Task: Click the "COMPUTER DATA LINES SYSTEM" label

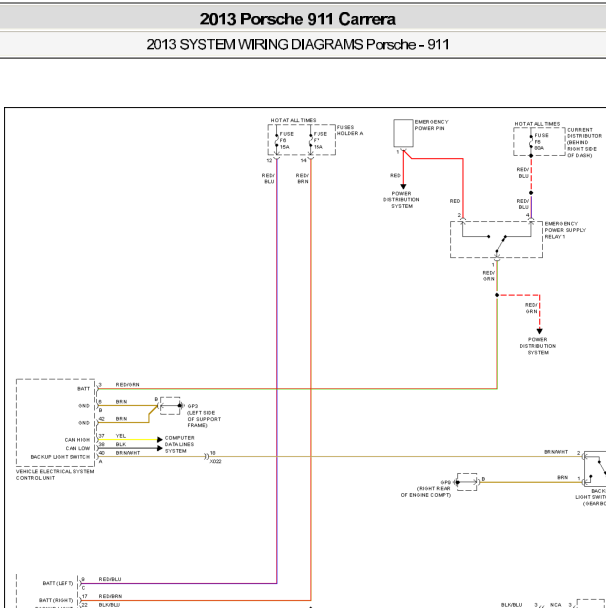Action: 179,444
